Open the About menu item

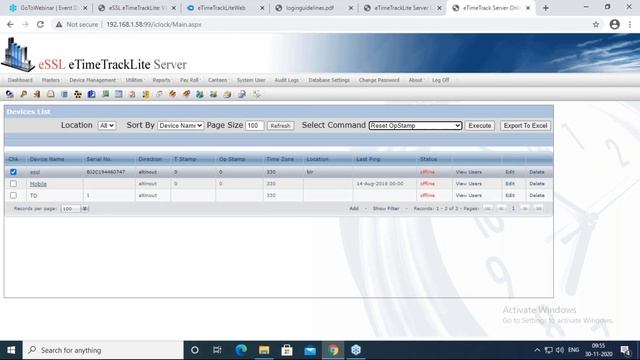click(x=416, y=80)
